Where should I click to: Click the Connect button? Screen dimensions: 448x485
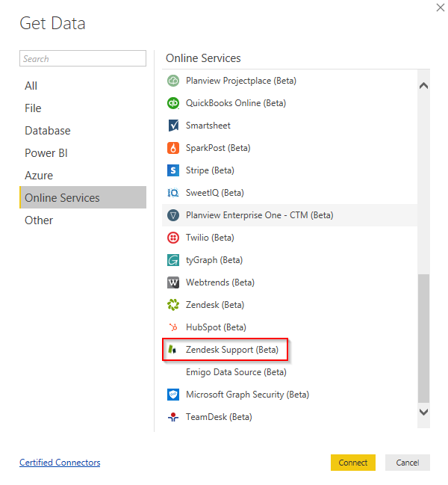tap(353, 463)
